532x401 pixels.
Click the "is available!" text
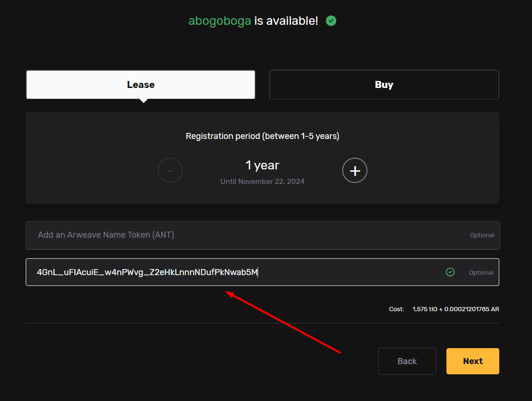coord(286,21)
